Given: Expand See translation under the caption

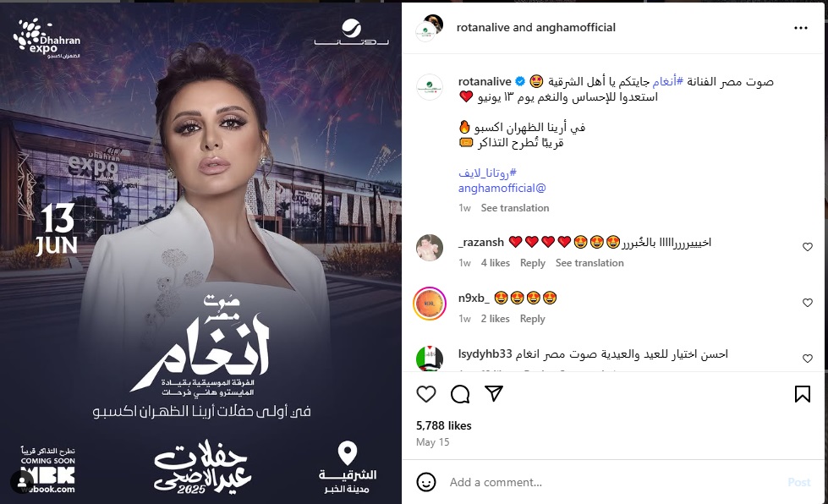Looking at the screenshot, I should point(515,208).
